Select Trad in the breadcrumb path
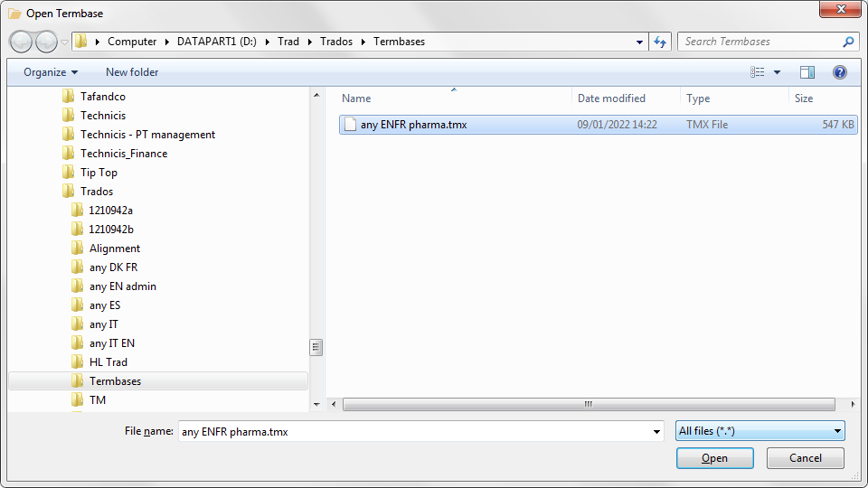868x488 pixels. tap(288, 42)
